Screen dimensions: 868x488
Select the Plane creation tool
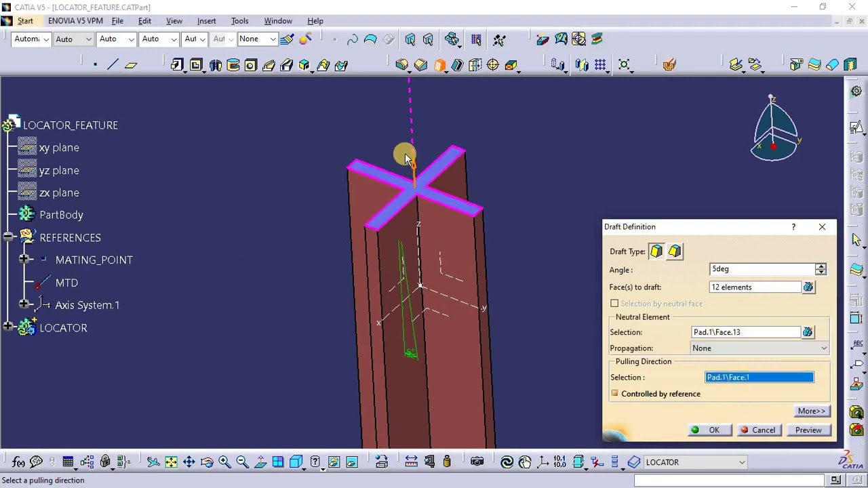(131, 65)
